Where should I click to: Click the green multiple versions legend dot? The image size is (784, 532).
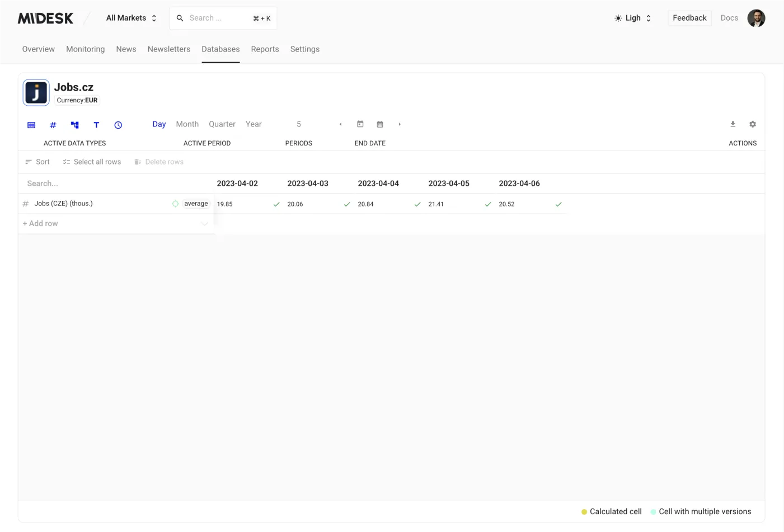[653, 512]
